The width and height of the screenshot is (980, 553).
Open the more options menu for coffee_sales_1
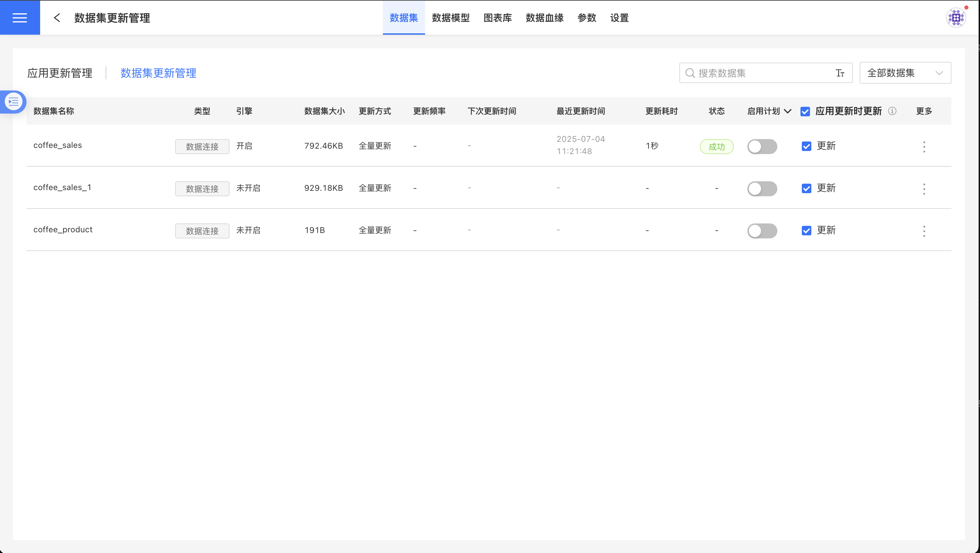924,189
